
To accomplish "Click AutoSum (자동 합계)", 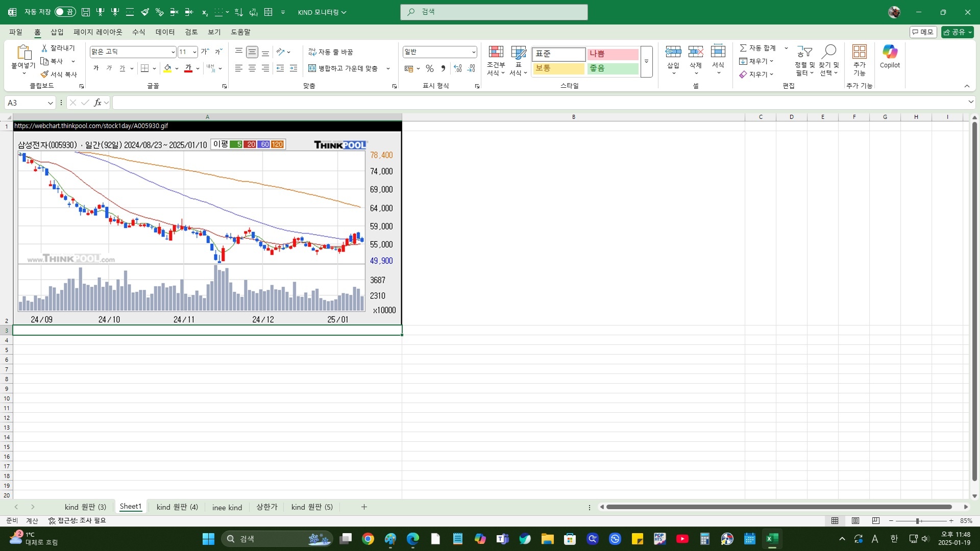I will (x=757, y=48).
